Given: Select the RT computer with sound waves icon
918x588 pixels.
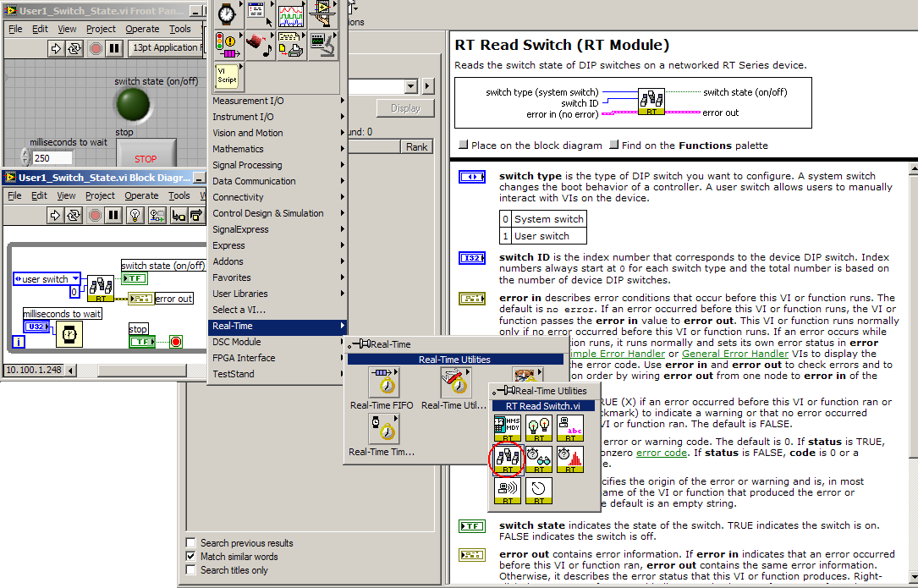Looking at the screenshot, I should (x=507, y=491).
